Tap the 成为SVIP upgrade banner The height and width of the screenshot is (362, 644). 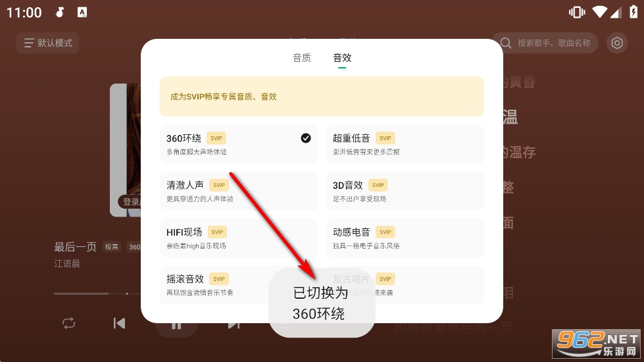pyautogui.click(x=322, y=97)
